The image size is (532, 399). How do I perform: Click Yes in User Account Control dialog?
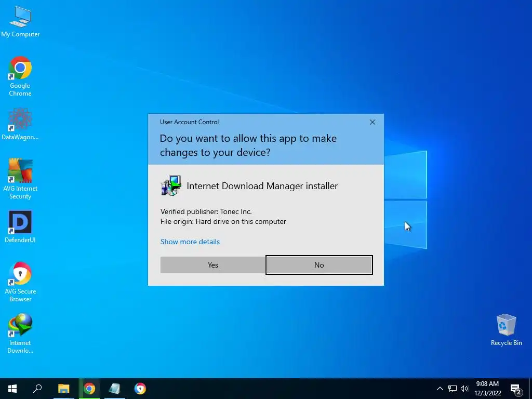coord(212,265)
